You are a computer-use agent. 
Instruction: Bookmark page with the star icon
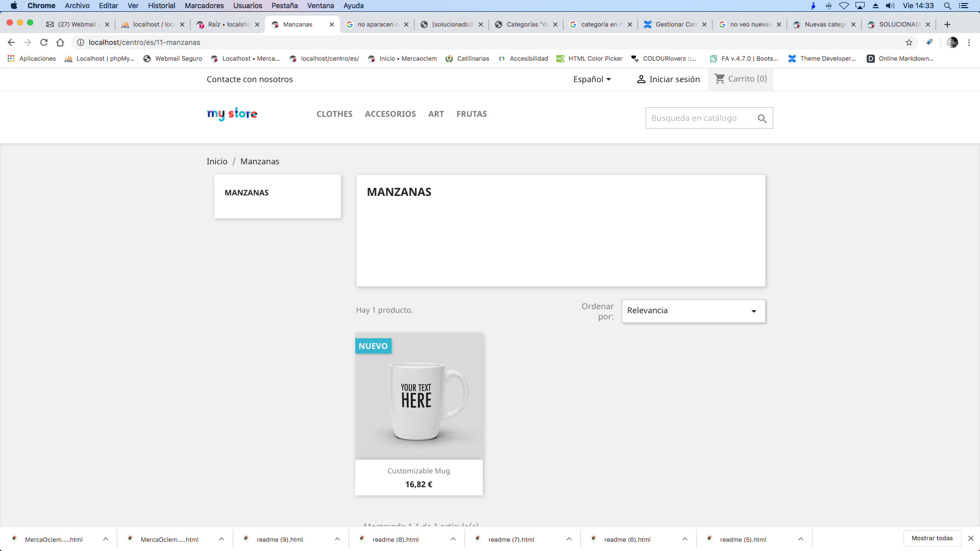[909, 42]
